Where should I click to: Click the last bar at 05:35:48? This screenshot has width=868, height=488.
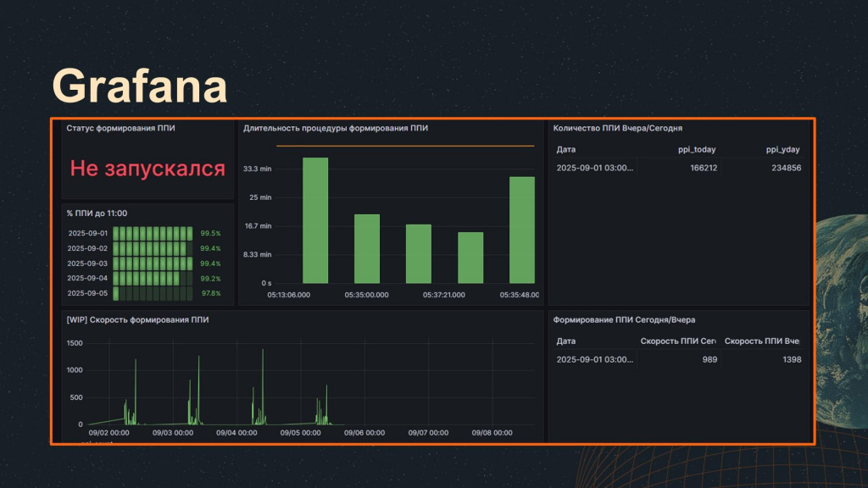coord(522,230)
